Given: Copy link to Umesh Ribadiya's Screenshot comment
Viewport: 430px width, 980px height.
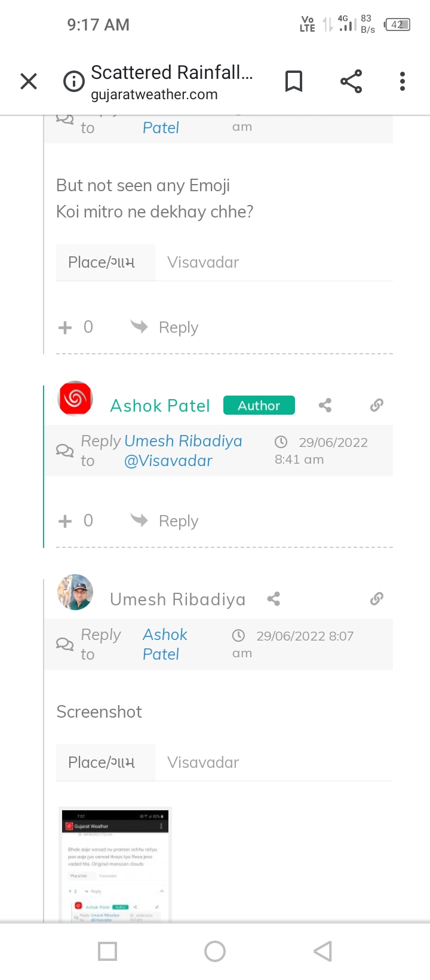Looking at the screenshot, I should pos(376,599).
